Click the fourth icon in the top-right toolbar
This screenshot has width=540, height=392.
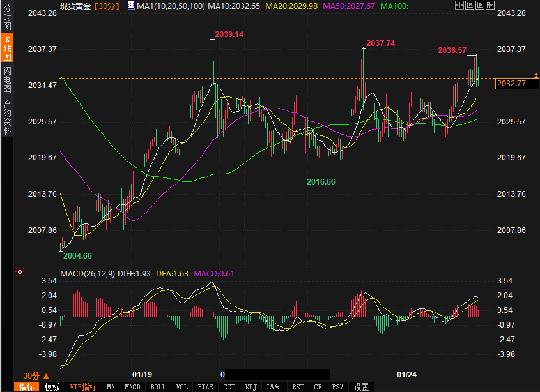[x=490, y=5]
